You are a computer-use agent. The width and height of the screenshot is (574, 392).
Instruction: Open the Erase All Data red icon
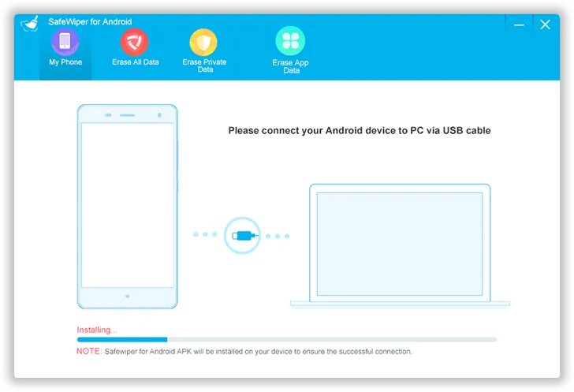coord(134,41)
